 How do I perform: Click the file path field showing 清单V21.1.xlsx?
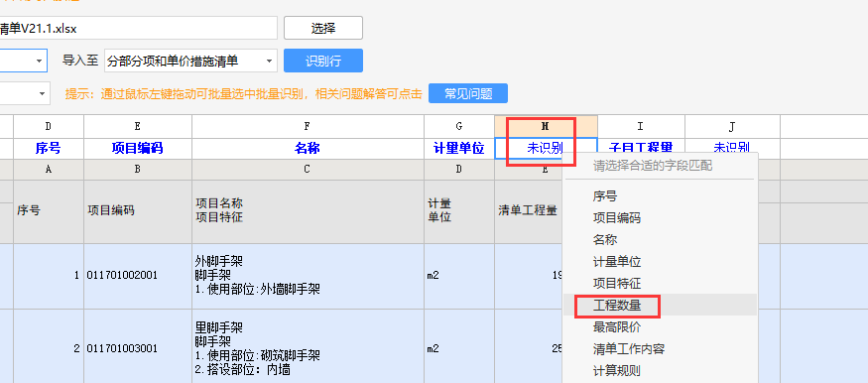(139, 28)
